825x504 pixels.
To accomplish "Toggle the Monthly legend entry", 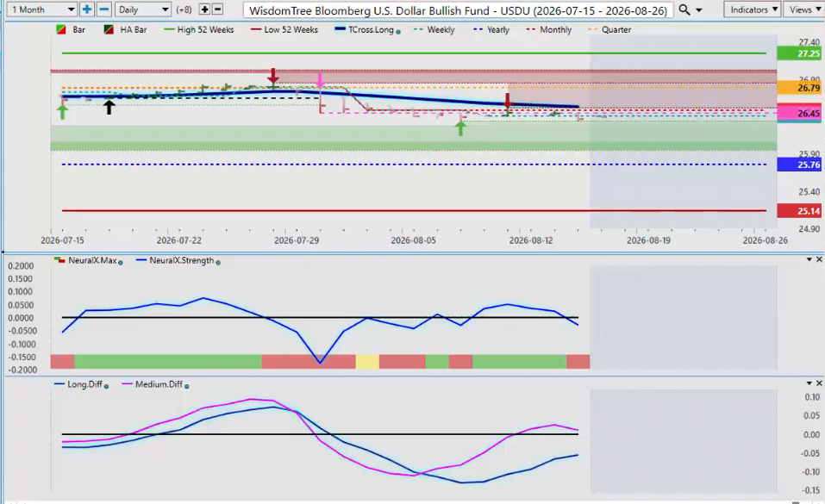I will (549, 30).
